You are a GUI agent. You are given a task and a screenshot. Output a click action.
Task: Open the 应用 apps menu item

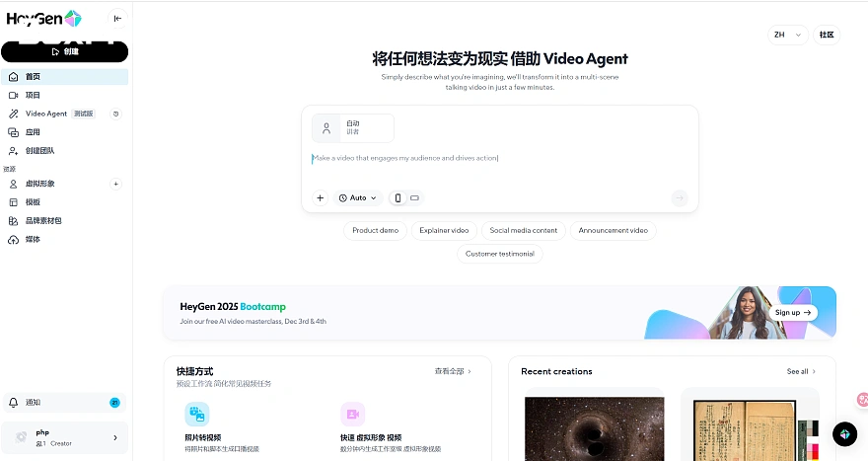pos(65,132)
